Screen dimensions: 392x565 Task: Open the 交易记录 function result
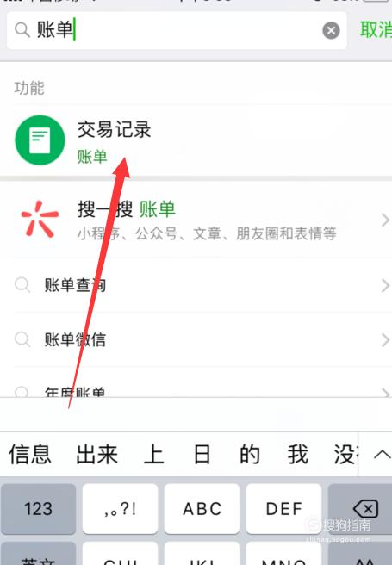point(196,141)
